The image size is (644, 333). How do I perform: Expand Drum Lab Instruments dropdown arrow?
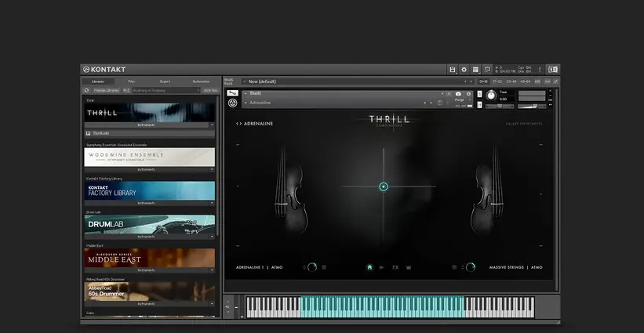pos(212,237)
